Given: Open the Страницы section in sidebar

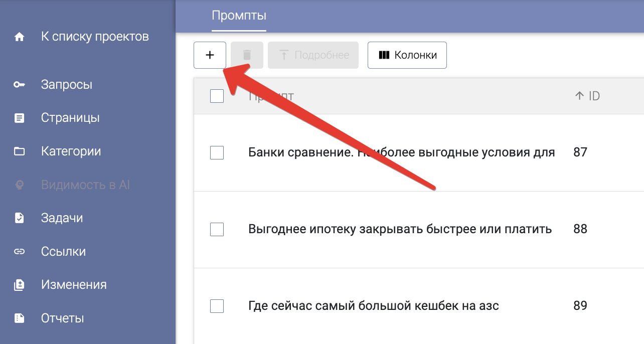Looking at the screenshot, I should (70, 118).
